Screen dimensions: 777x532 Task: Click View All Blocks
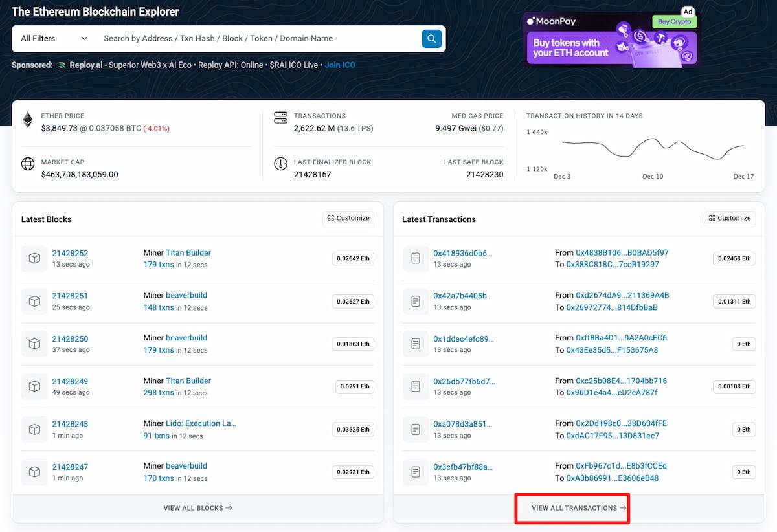[x=197, y=508]
